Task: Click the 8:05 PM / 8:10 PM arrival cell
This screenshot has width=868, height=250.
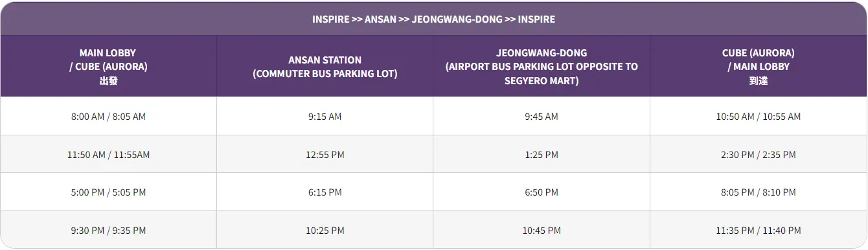Action: click(759, 192)
